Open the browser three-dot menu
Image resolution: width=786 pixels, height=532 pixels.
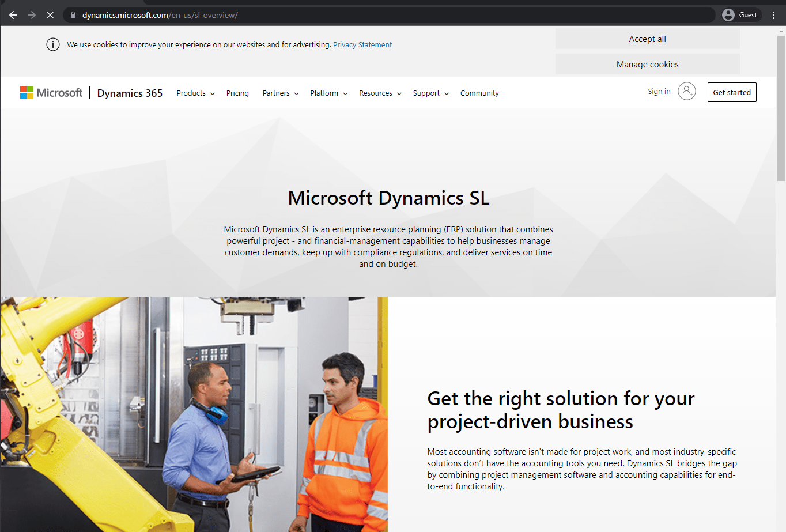point(773,14)
